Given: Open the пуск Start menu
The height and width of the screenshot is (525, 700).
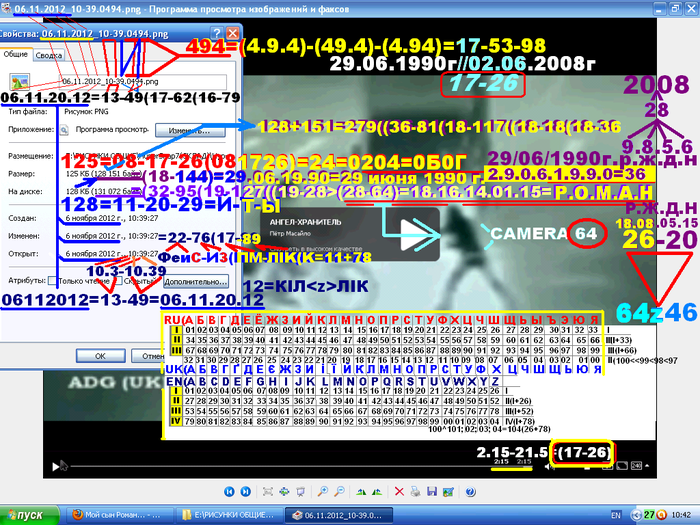Looking at the screenshot, I should (29, 515).
